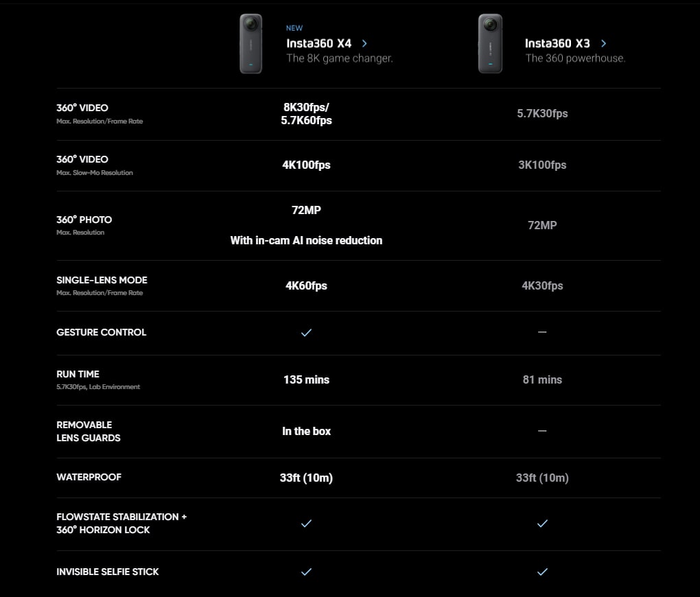Click the X4 '33ft (10m)' waterproof value
Viewport: 700px width, 597px height.
tap(306, 478)
